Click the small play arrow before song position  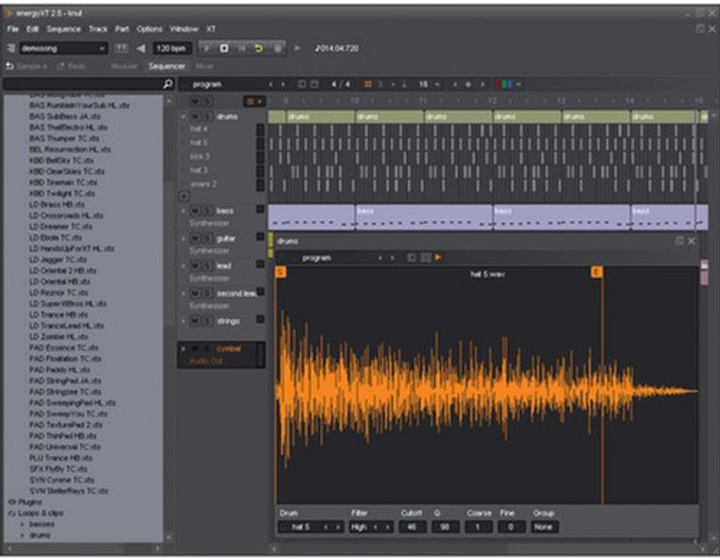pyautogui.click(x=297, y=48)
